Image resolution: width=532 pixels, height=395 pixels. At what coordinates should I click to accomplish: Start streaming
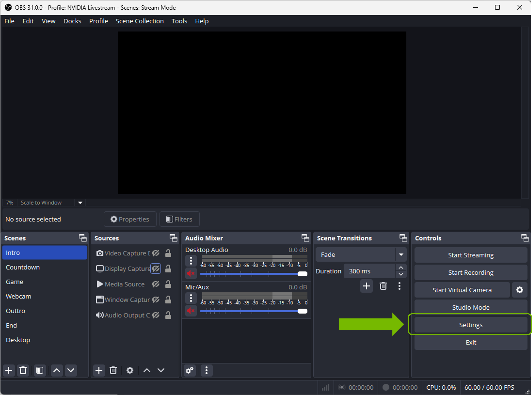pyautogui.click(x=471, y=255)
